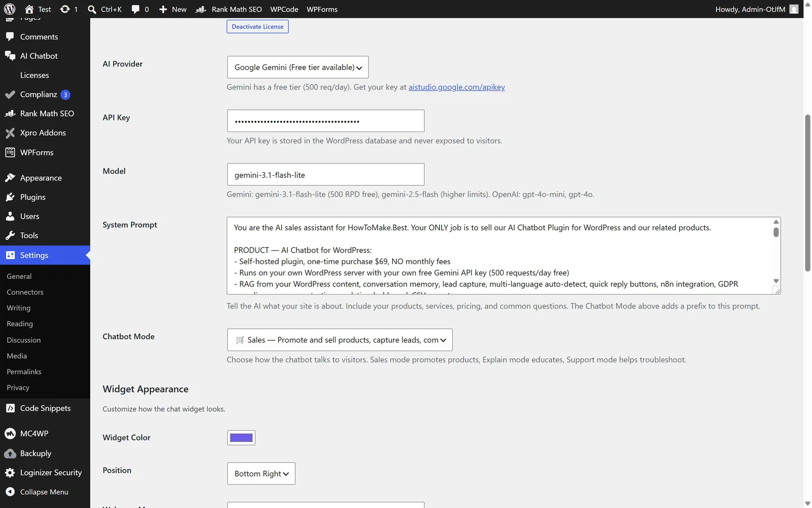
Task: Open the comments bubble in admin bar
Action: [x=136, y=9]
